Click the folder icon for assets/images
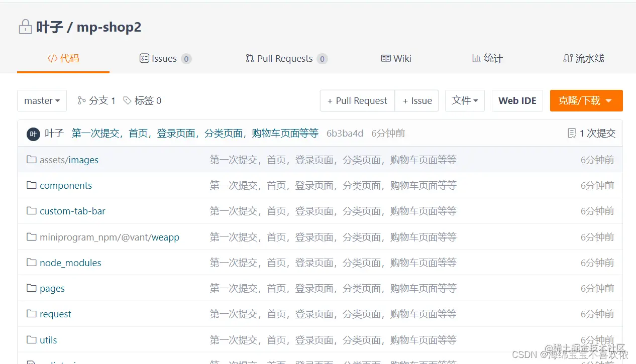 tap(32, 160)
